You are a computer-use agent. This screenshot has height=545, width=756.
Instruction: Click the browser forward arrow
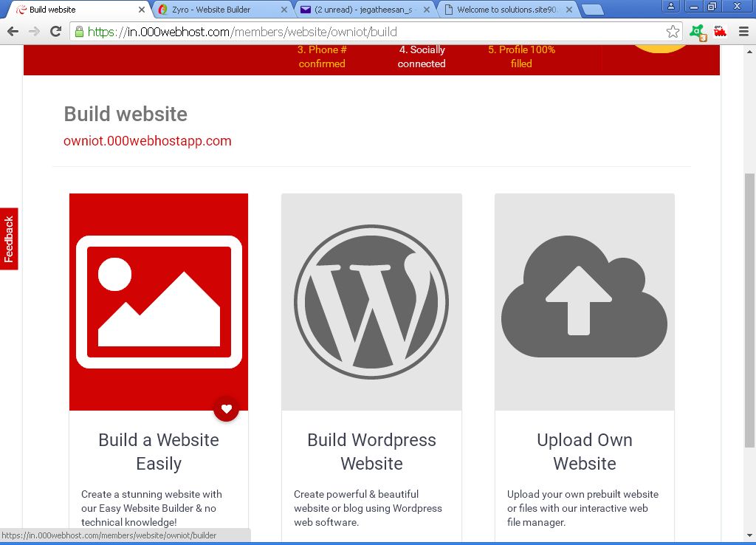click(x=34, y=32)
